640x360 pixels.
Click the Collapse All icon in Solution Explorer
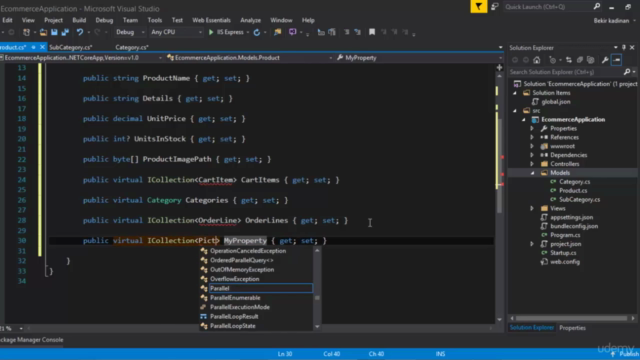pos(580,60)
